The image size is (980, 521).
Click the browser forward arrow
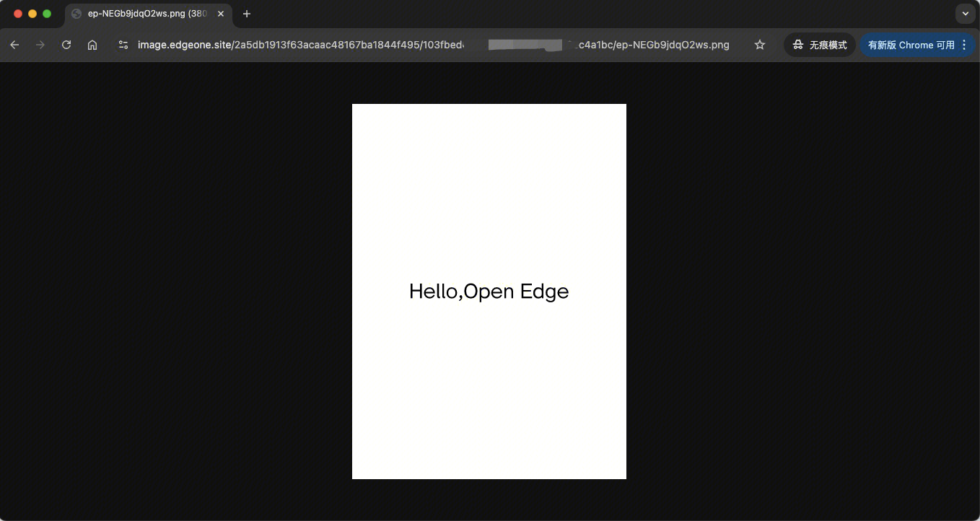[x=40, y=45]
